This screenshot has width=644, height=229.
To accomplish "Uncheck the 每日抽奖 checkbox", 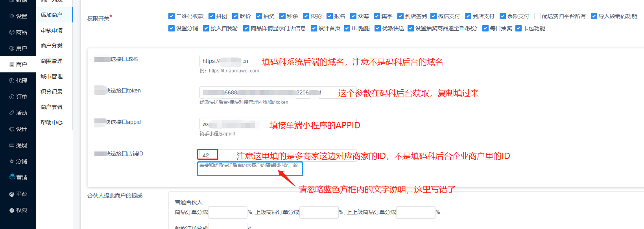I will [485, 28].
